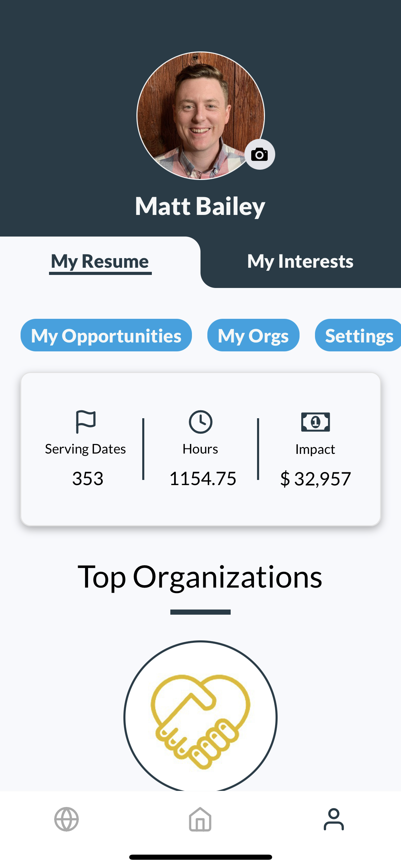The height and width of the screenshot is (868, 401).
Task: Select the 353 serving dates value
Action: coord(88,479)
